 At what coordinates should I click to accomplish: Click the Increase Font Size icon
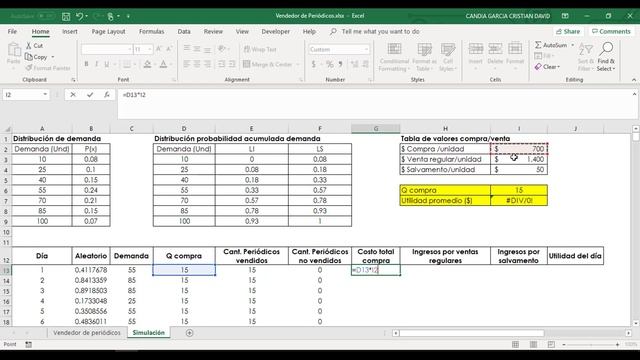click(x=159, y=49)
